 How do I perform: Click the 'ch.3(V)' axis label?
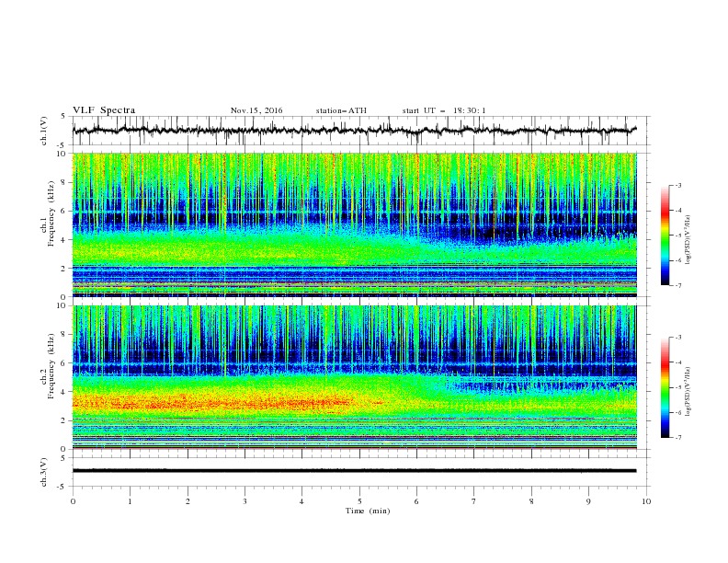pos(44,472)
